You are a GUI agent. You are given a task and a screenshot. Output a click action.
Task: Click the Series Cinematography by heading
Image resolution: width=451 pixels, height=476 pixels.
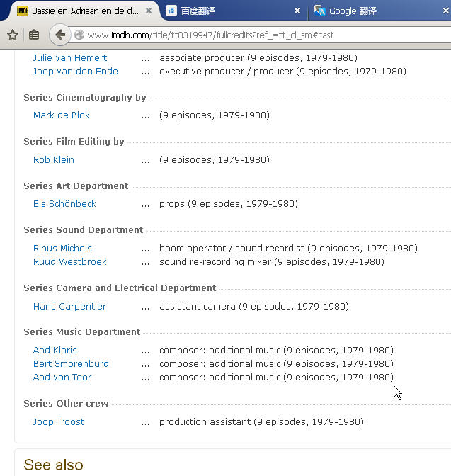[85, 98]
